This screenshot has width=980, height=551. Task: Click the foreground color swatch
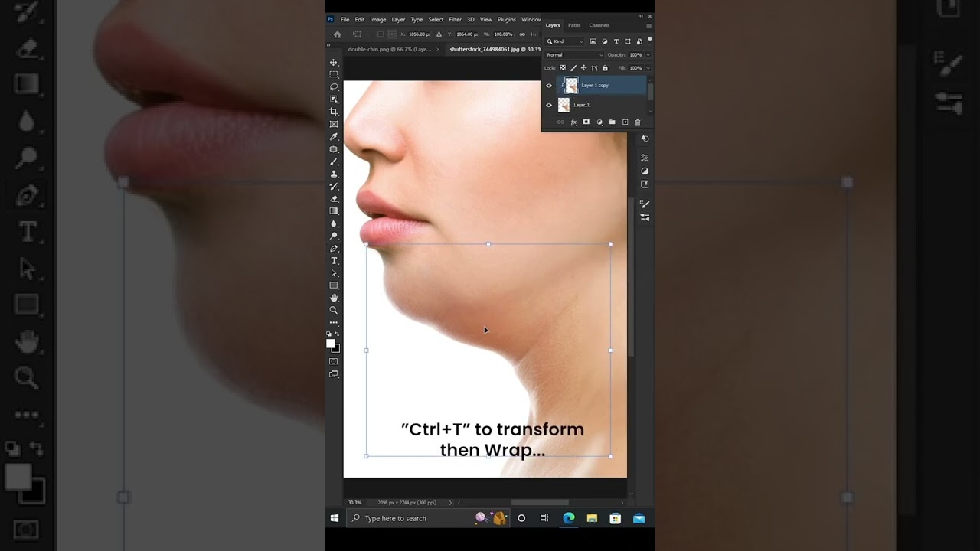coord(331,344)
